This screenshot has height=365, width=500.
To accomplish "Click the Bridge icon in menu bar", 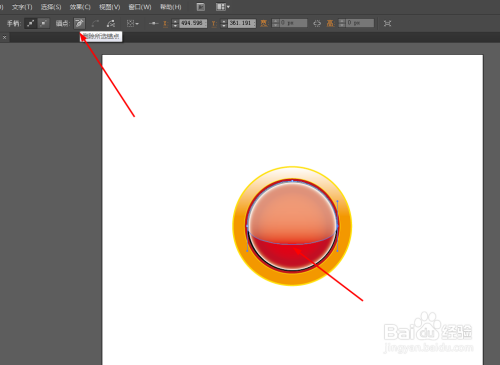I will 201,7.
